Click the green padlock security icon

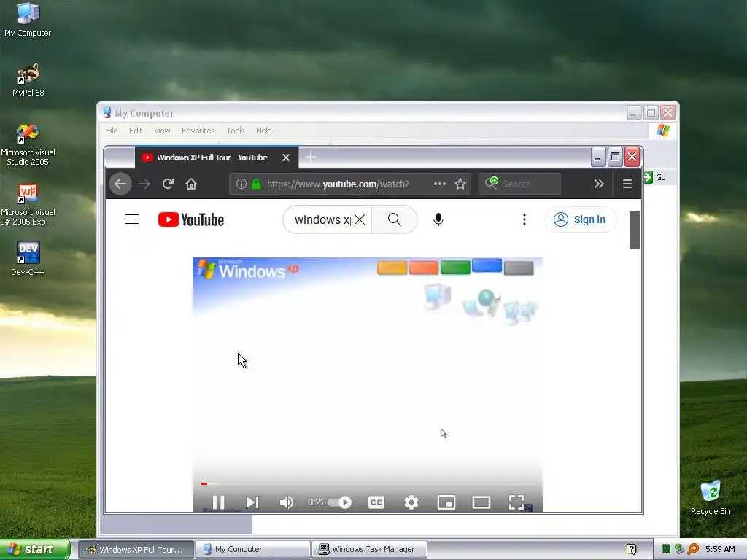coord(256,184)
